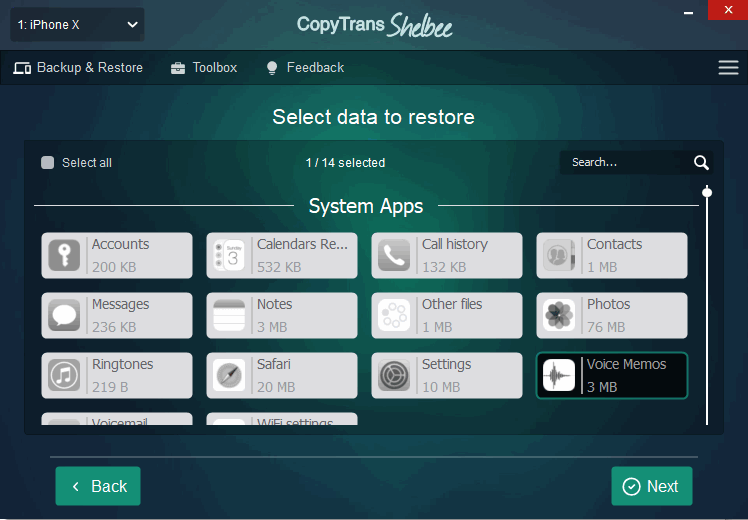748x520 pixels.
Task: Select the Photos 76 MB tile
Action: (x=612, y=315)
